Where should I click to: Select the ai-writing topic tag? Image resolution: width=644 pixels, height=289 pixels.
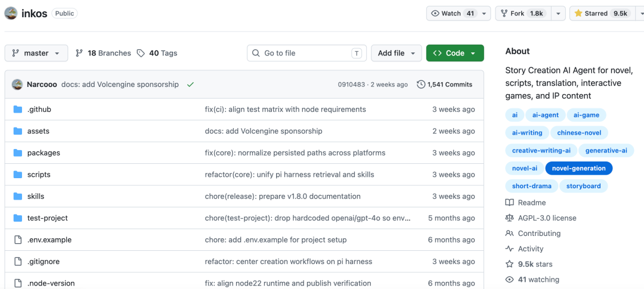[527, 133]
